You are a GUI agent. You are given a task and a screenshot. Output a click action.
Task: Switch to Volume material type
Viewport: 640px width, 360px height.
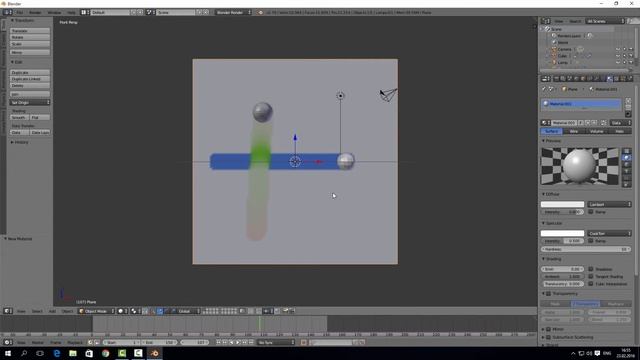point(596,131)
